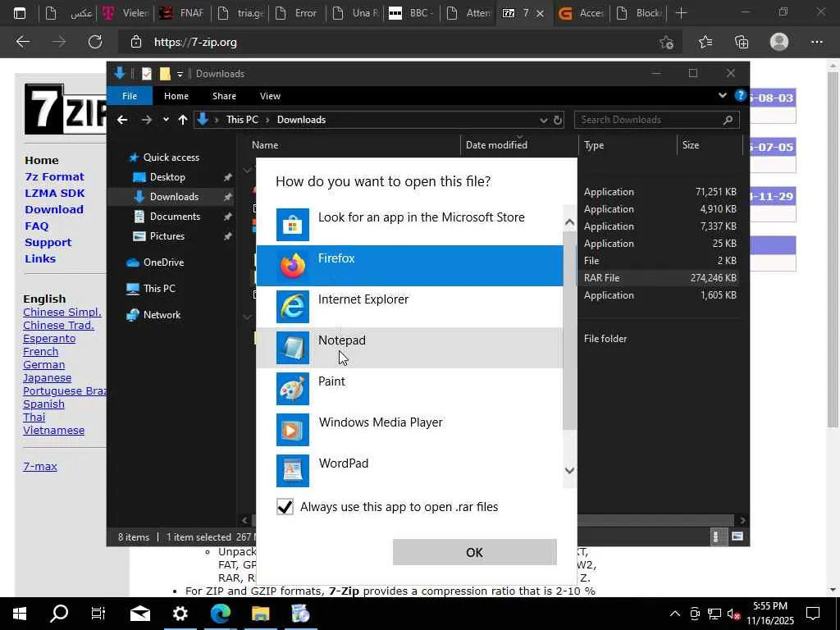
Task: Select the WordPad app icon
Action: point(293,471)
